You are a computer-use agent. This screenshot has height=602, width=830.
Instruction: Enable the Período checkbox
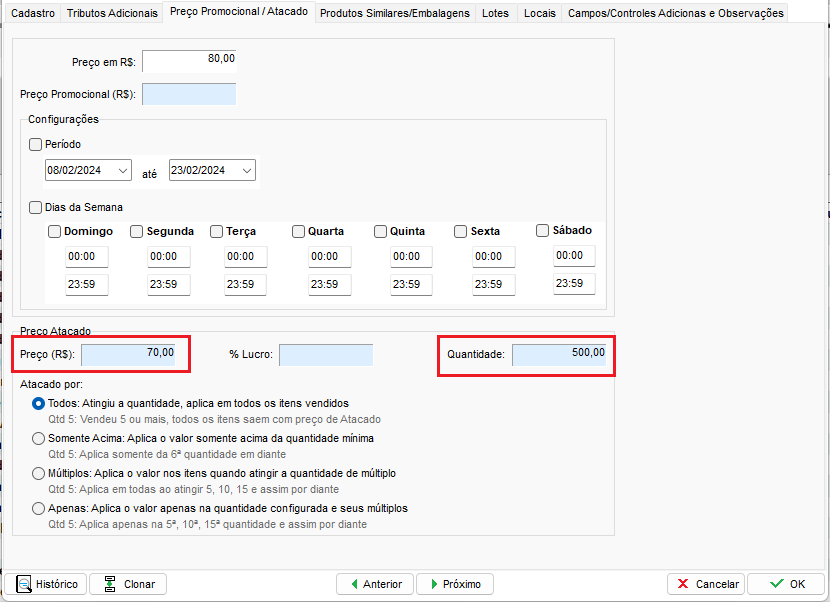pyautogui.click(x=36, y=144)
